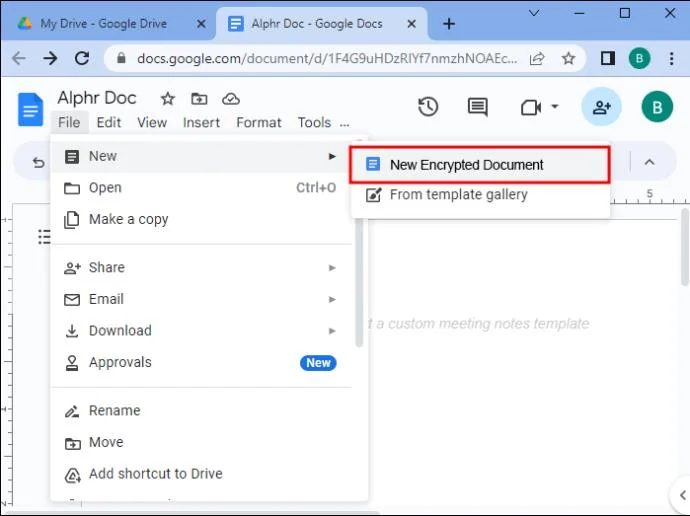Expand the camera meeting dropdown arrow
Viewport: 690px width, 516px height.
click(x=555, y=106)
